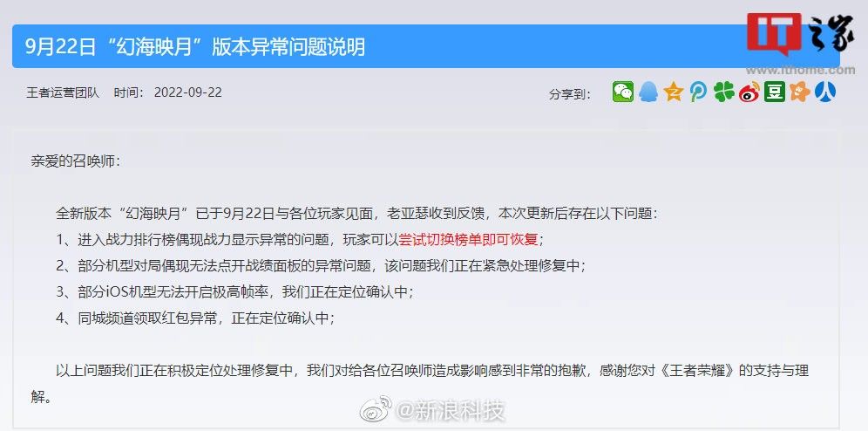Click the 分享到 label

pos(570,94)
